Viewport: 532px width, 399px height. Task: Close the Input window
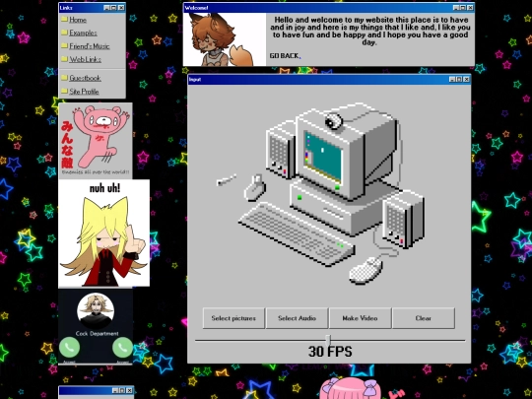[x=467, y=79]
